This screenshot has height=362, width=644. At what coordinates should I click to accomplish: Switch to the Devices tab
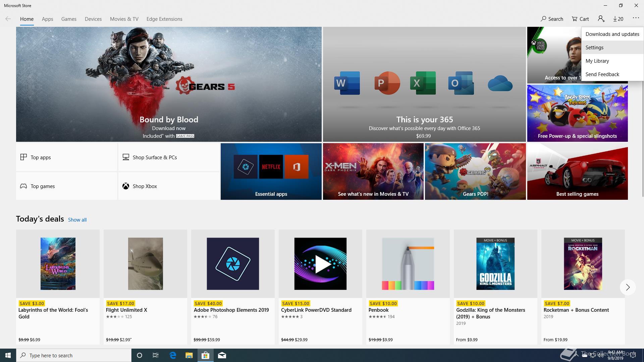coord(93,19)
